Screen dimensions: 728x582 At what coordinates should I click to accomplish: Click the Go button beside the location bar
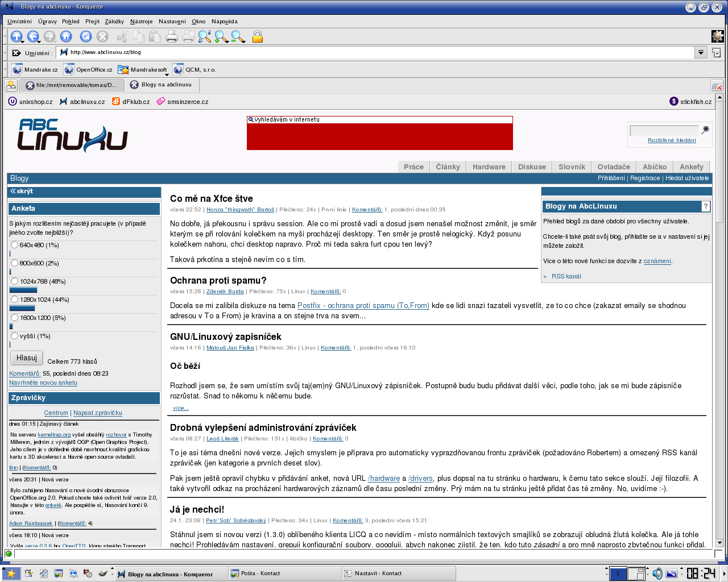(717, 53)
